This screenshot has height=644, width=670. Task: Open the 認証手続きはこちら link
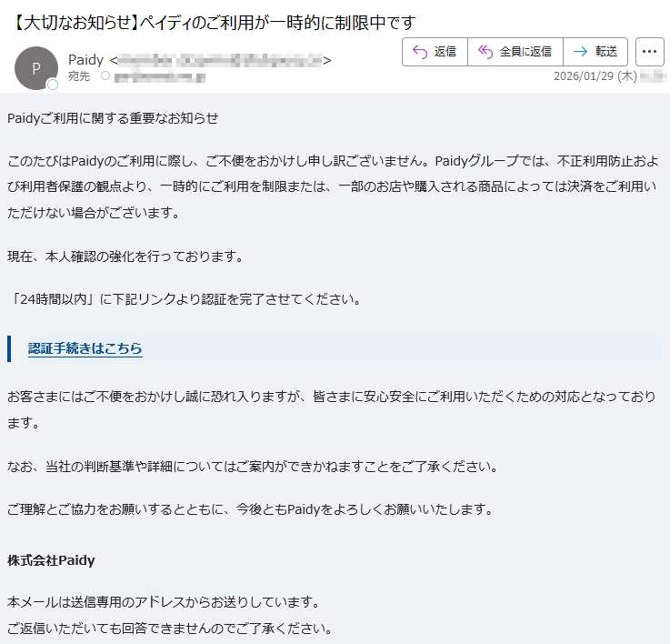pyautogui.click(x=85, y=348)
